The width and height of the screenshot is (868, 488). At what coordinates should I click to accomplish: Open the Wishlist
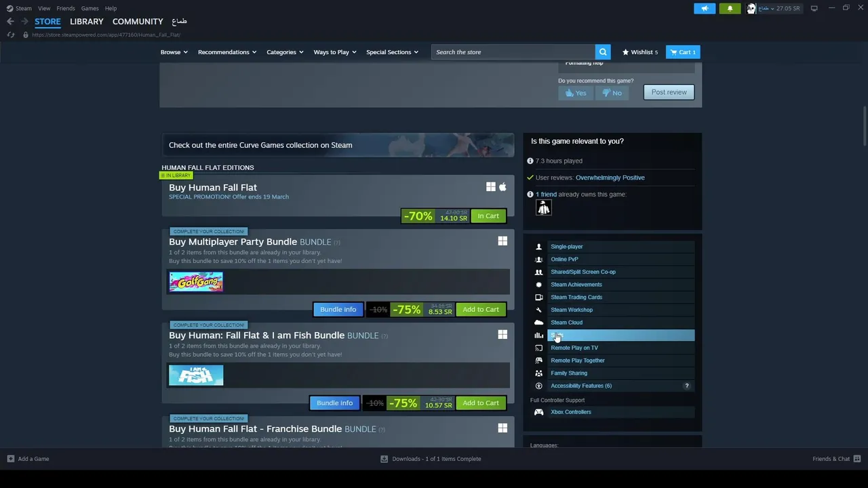click(640, 52)
